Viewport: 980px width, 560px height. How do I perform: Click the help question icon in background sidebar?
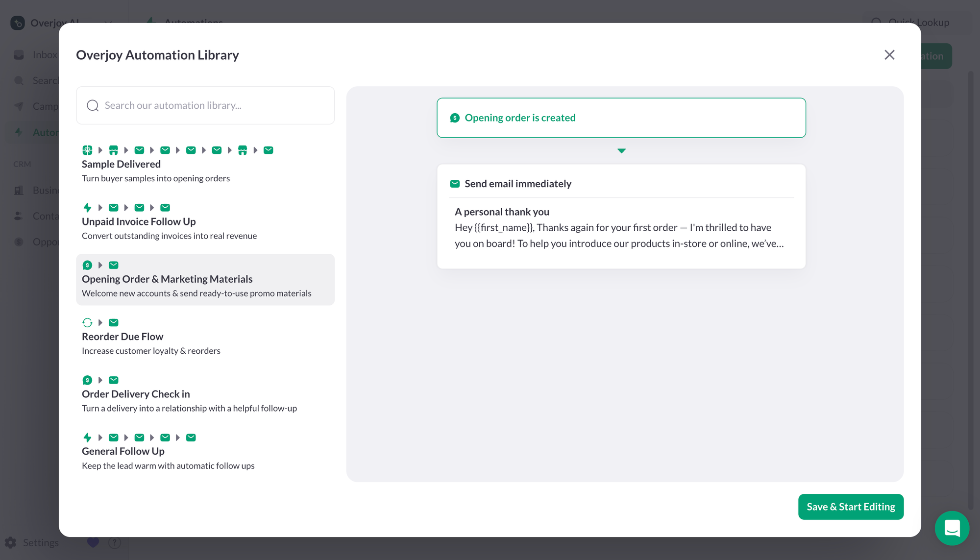(114, 542)
